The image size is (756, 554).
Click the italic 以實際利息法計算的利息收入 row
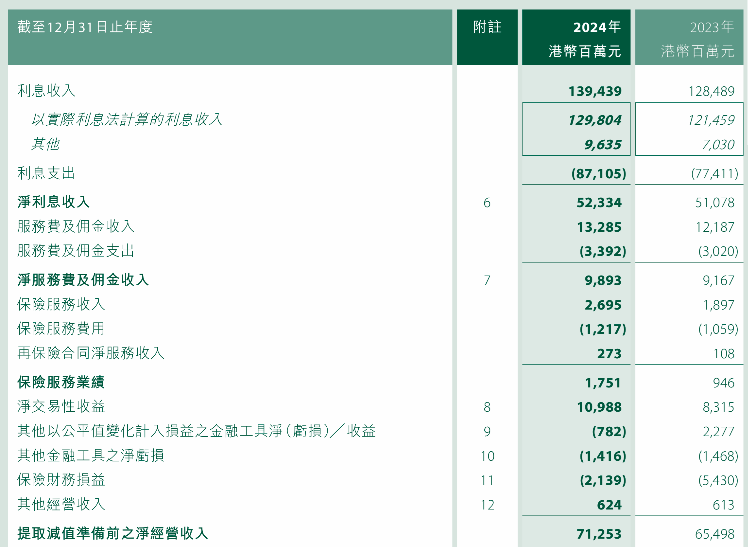(x=127, y=120)
